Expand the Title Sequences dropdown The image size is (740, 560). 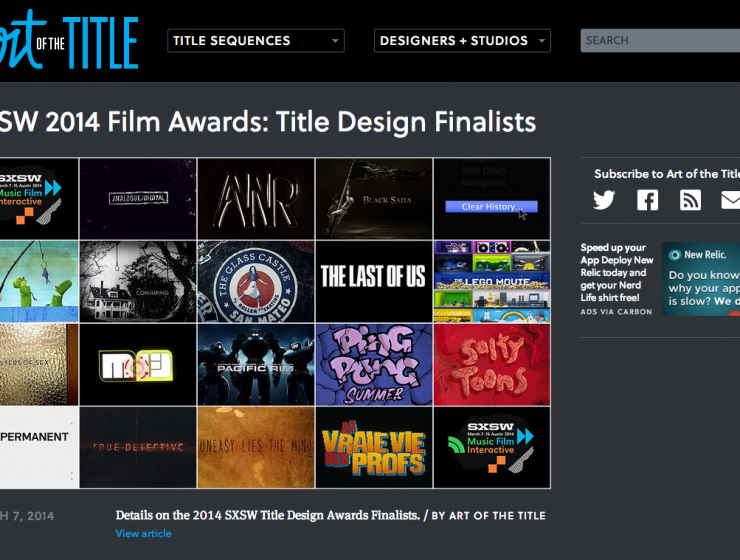pyautogui.click(x=256, y=41)
